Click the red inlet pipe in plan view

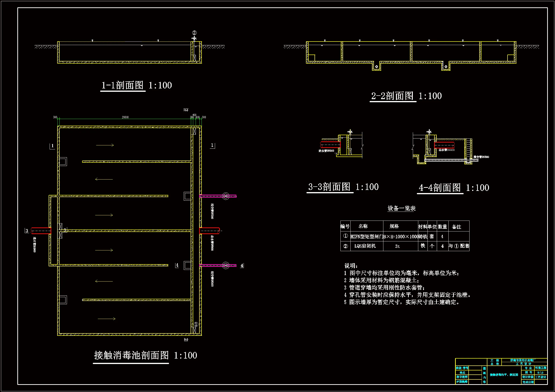tap(41, 231)
